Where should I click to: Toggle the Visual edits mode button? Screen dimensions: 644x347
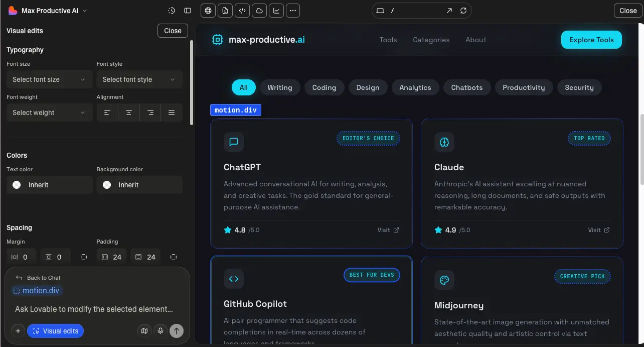pyautogui.click(x=56, y=331)
